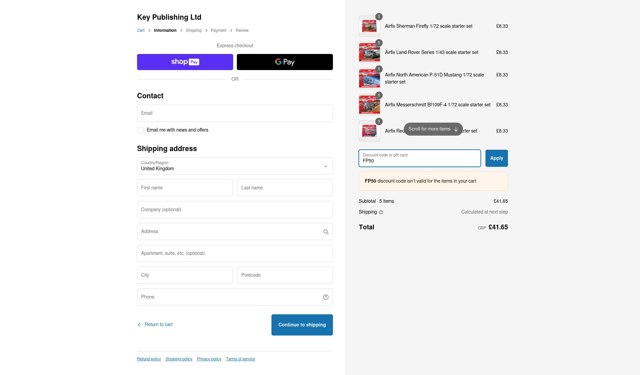
Task: Click Airfix Land Rover Series product thumbnail
Action: [x=369, y=52]
